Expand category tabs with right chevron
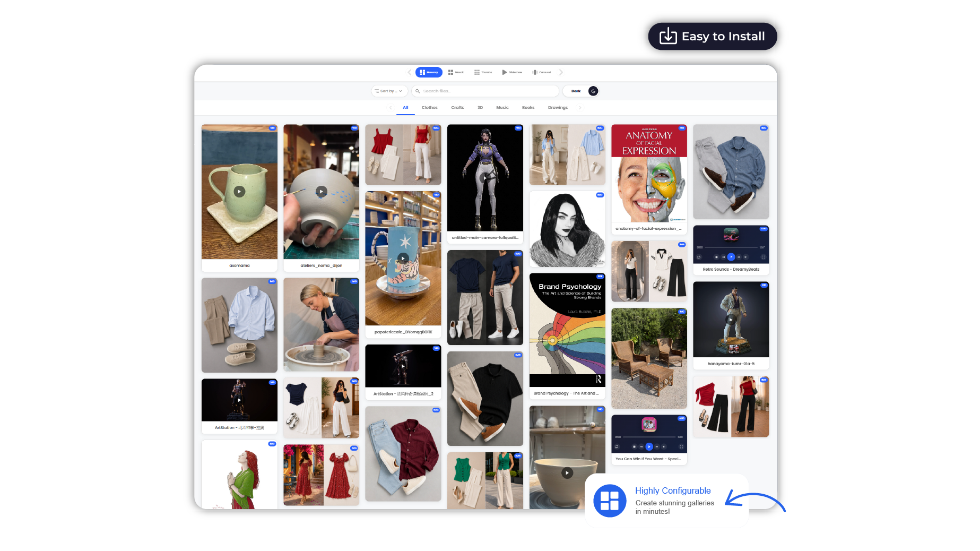 coord(580,108)
